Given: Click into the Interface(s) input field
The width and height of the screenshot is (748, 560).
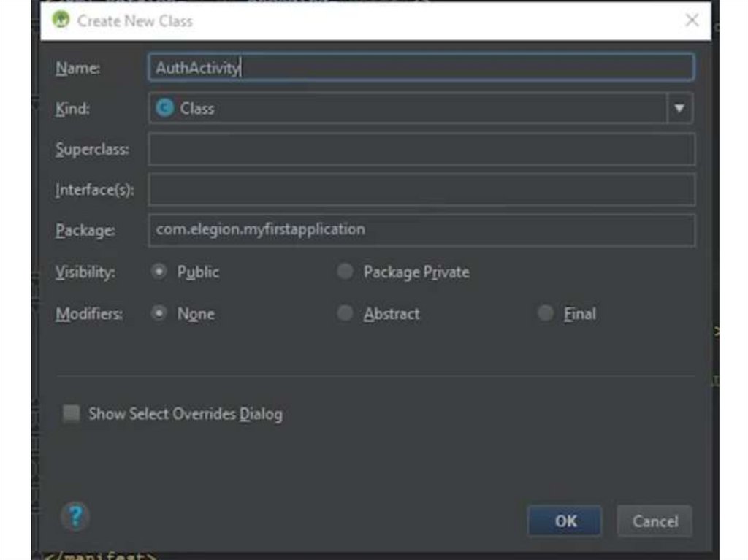Looking at the screenshot, I should point(421,190).
